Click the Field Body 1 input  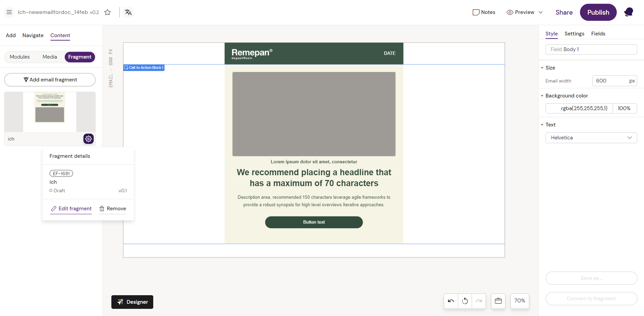point(591,49)
